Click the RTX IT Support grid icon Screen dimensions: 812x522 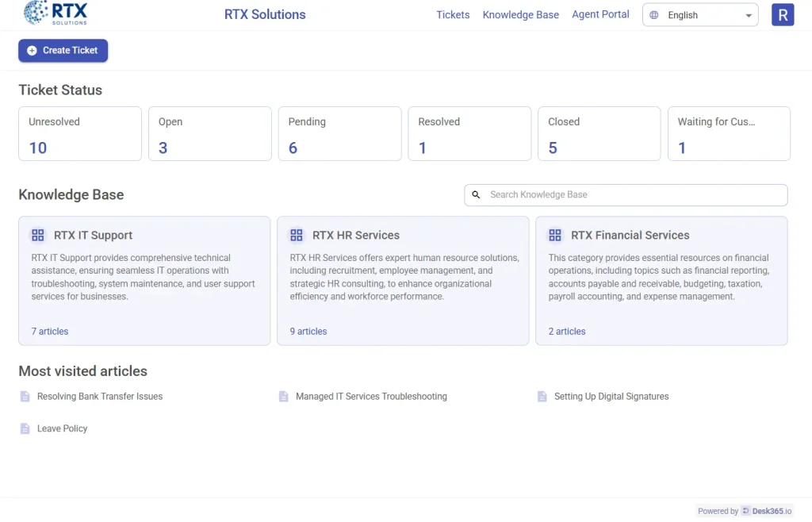[38, 235]
